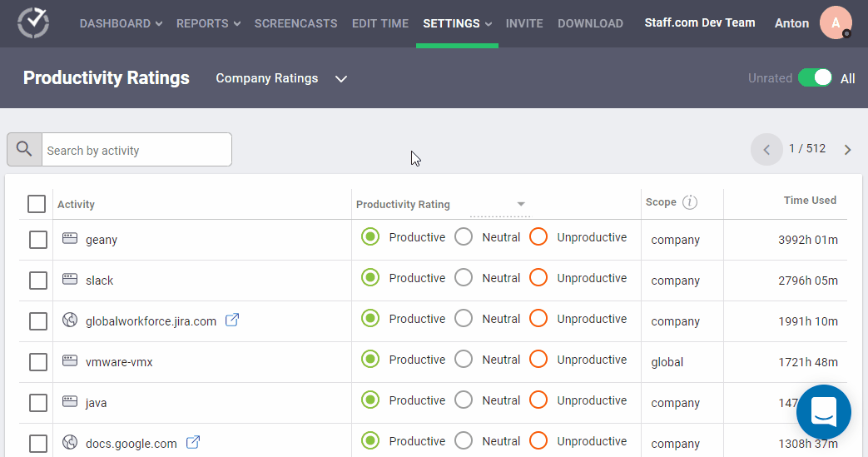Check the box for the slack row
The width and height of the screenshot is (868, 457).
point(38,281)
